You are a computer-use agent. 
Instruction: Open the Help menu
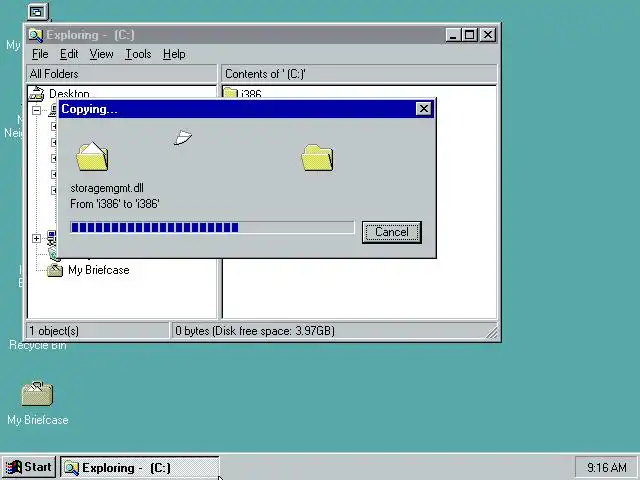(x=174, y=54)
